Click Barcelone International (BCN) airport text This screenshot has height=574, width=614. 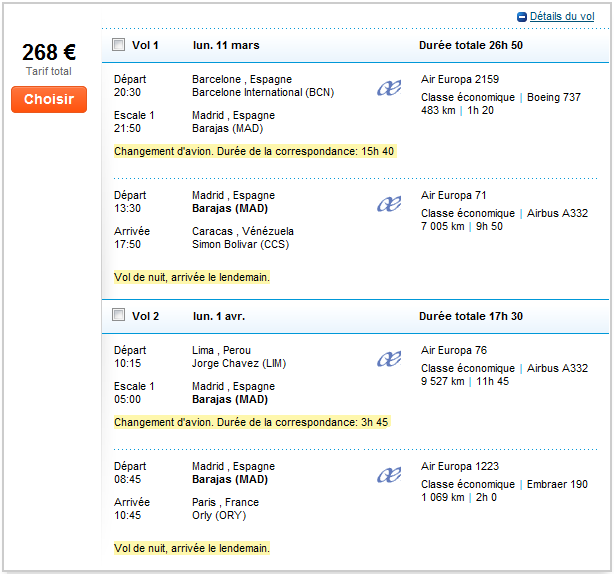click(x=263, y=92)
